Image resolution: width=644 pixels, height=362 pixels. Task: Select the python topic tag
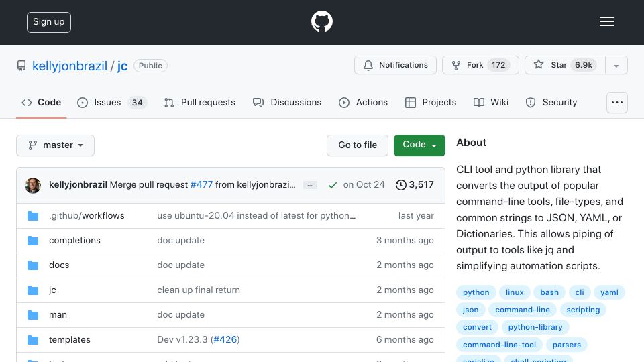click(x=476, y=292)
